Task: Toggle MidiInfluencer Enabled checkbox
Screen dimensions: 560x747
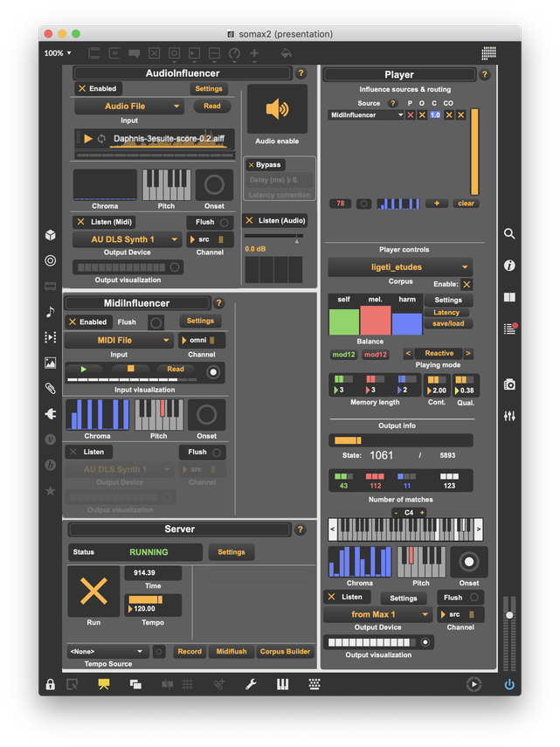Action: click(73, 322)
